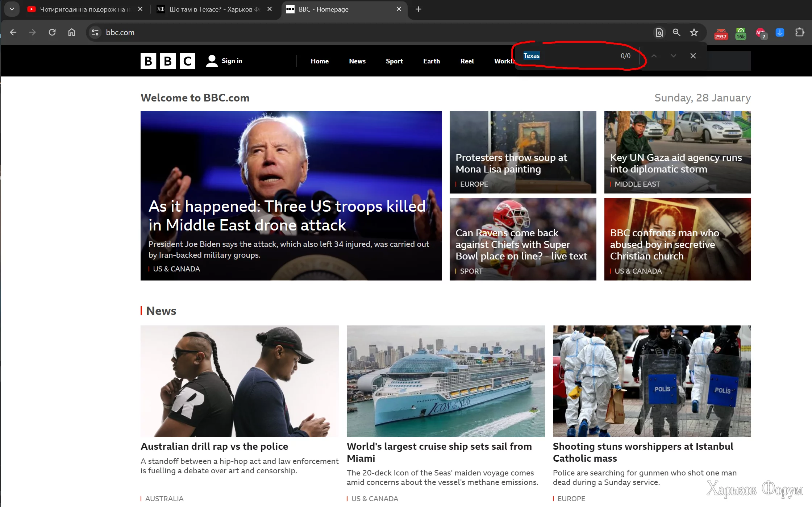Viewport: 812px width, 507px height.
Task: Click the MIDDLE EAST section tag
Action: pyautogui.click(x=637, y=184)
